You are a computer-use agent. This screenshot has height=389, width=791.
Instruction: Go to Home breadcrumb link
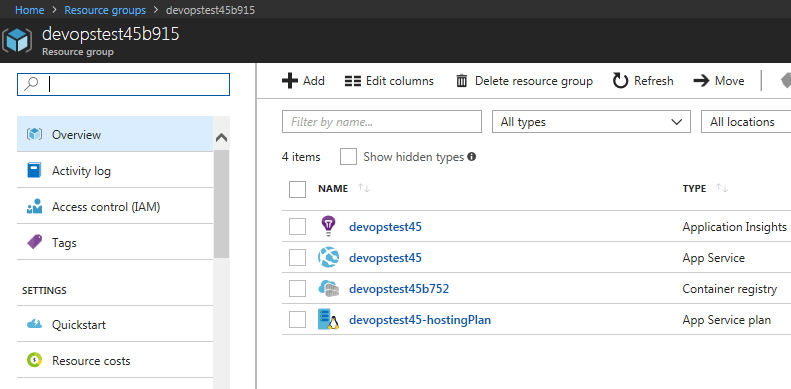point(29,10)
